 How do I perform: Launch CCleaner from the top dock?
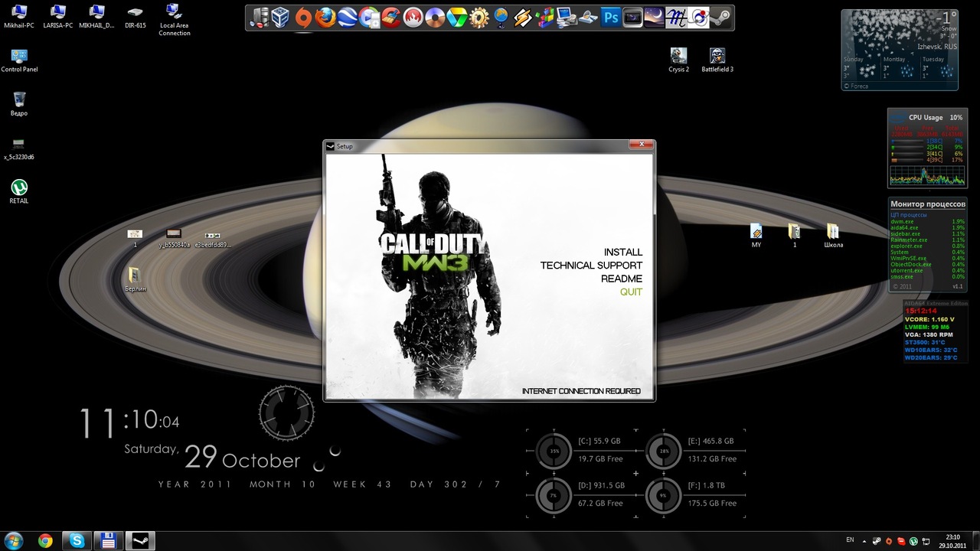[391, 18]
